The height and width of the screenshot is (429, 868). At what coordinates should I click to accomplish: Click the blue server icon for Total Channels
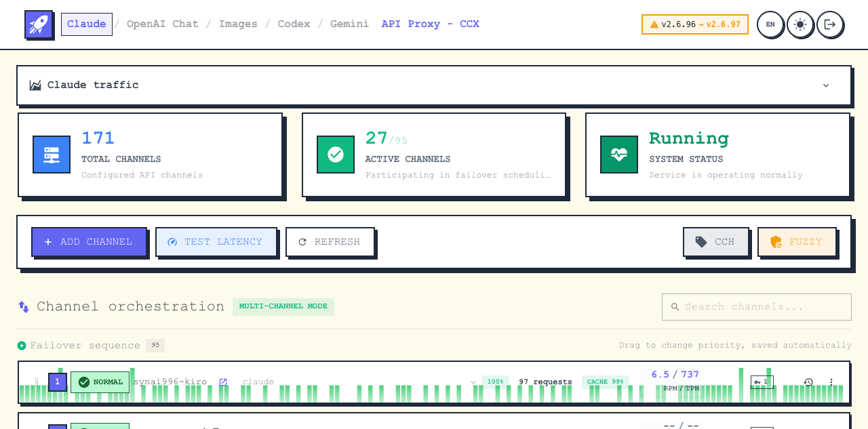pyautogui.click(x=52, y=155)
